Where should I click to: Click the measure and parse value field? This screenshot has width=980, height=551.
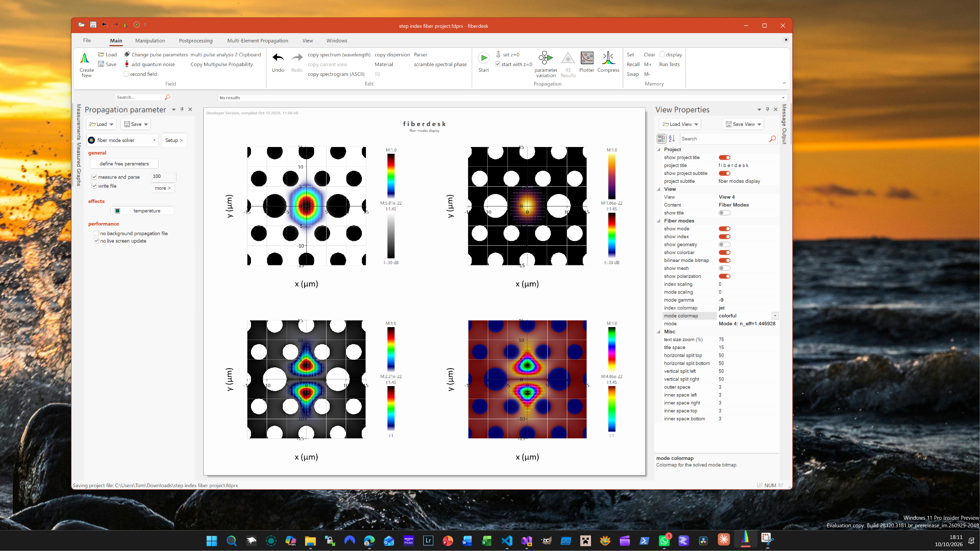(163, 177)
